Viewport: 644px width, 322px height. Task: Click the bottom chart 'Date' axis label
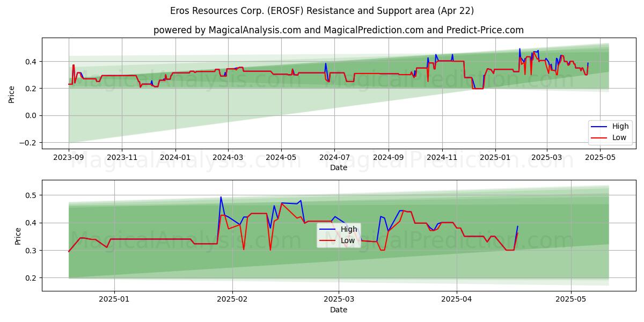coord(339,310)
